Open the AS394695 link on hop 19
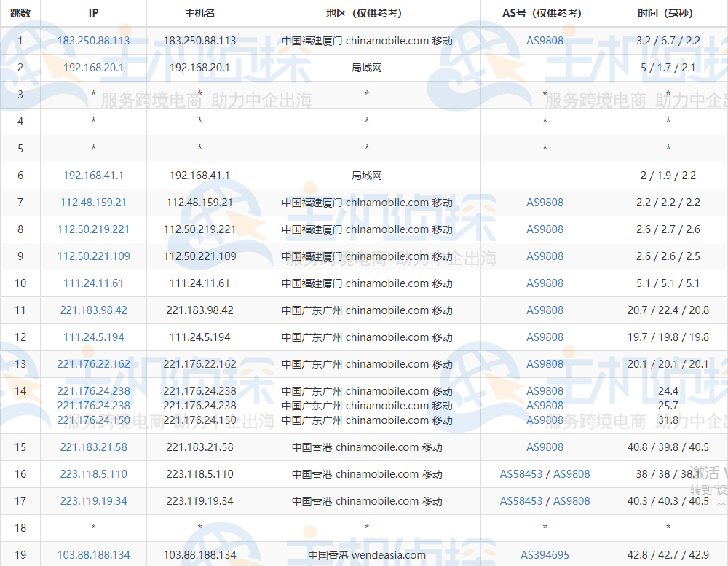728x566 pixels. pyautogui.click(x=545, y=554)
